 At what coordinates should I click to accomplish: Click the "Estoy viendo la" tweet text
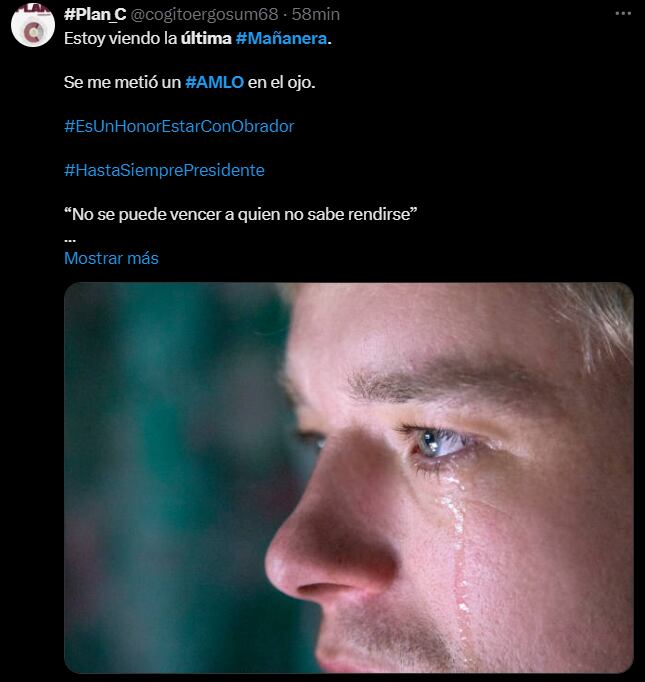pyautogui.click(x=120, y=38)
